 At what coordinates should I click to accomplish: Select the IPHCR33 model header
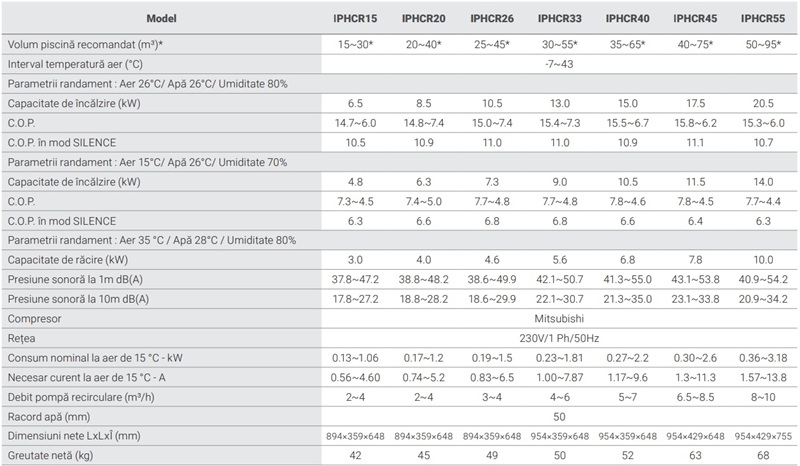[558, 19]
